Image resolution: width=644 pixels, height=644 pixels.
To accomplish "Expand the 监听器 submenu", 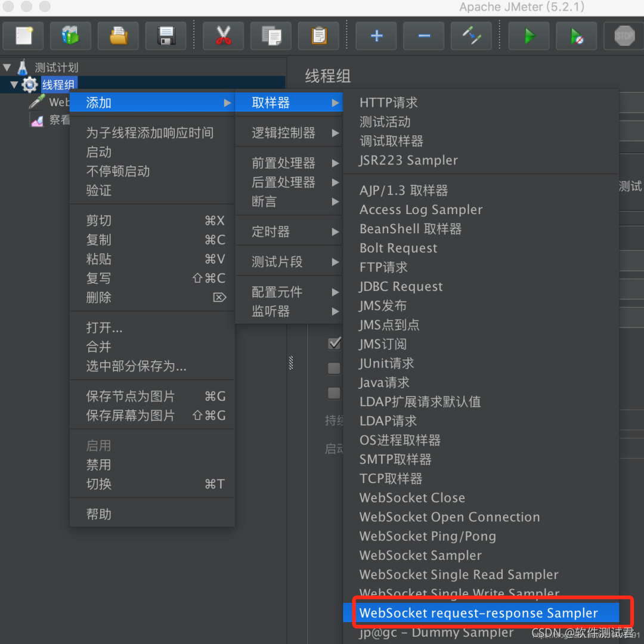I will (289, 311).
